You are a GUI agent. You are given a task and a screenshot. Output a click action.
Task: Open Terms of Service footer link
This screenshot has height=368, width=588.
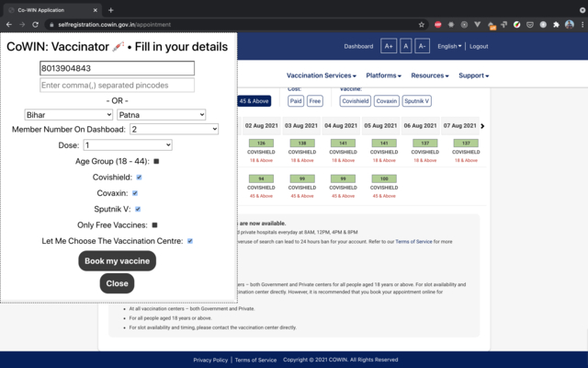(x=255, y=360)
